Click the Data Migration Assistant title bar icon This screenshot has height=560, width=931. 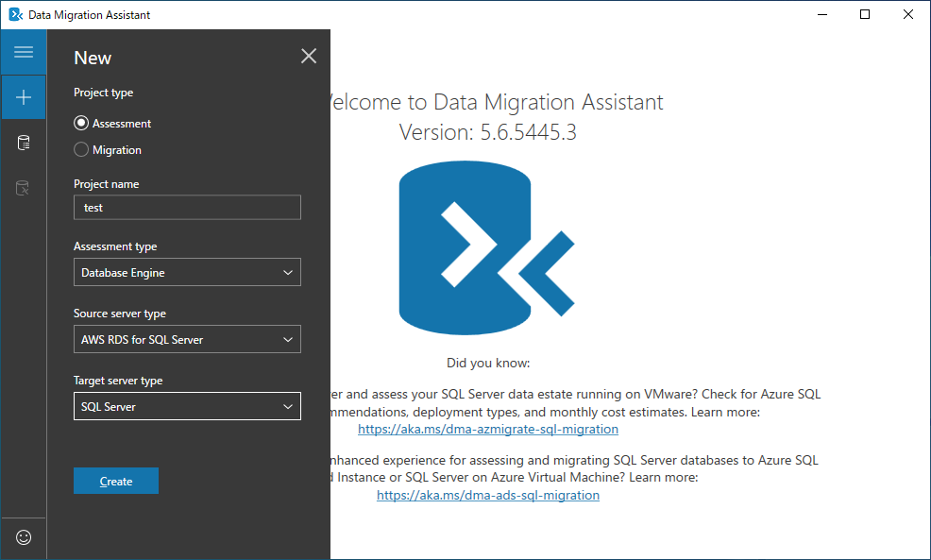pyautogui.click(x=15, y=14)
